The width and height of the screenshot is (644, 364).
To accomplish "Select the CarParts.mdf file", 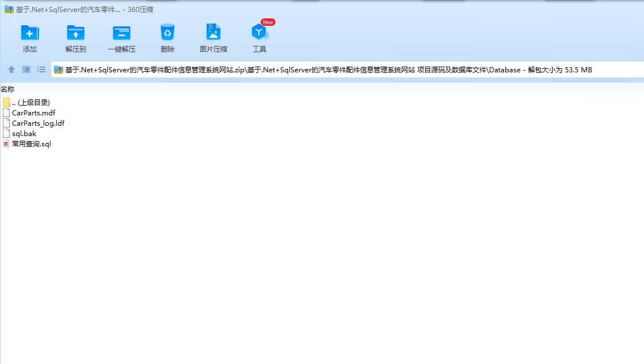I will 29,113.
